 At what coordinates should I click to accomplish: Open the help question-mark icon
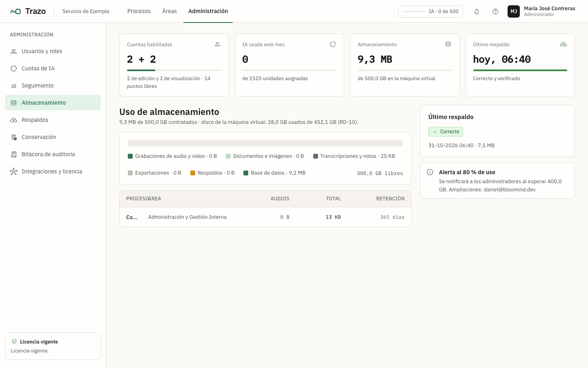pyautogui.click(x=495, y=11)
